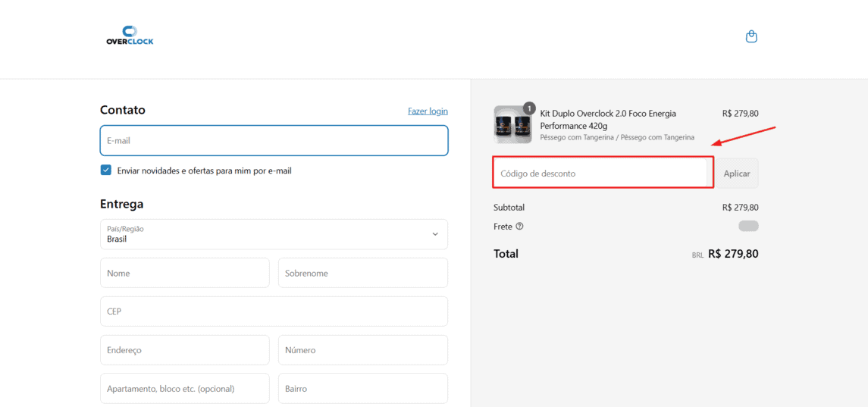Click the Overclock logo
The height and width of the screenshot is (407, 868).
tap(130, 36)
